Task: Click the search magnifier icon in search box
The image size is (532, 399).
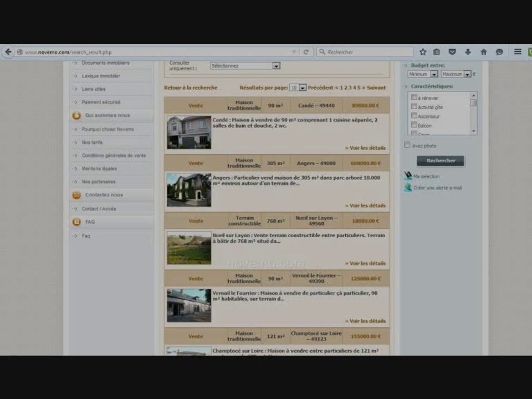Action: (322, 52)
